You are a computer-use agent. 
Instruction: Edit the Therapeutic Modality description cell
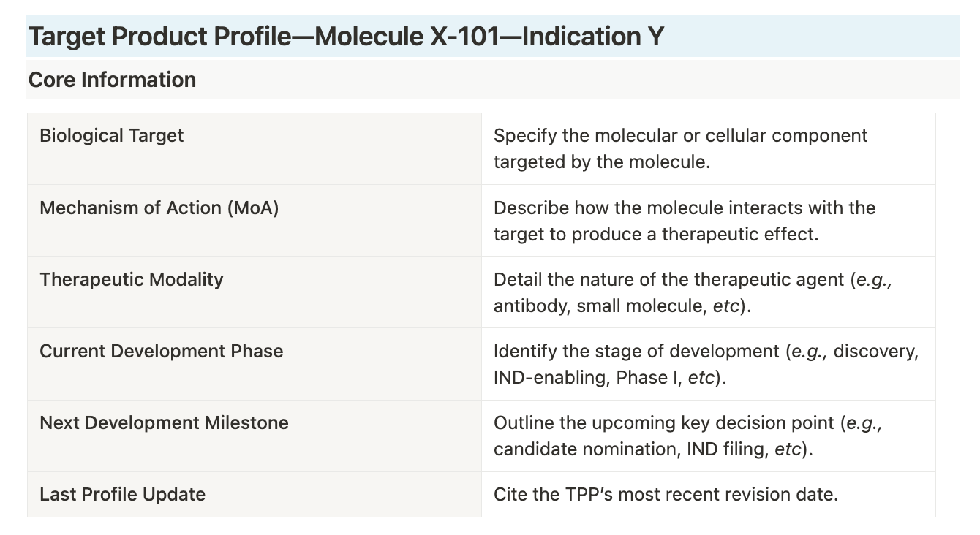pos(708,292)
